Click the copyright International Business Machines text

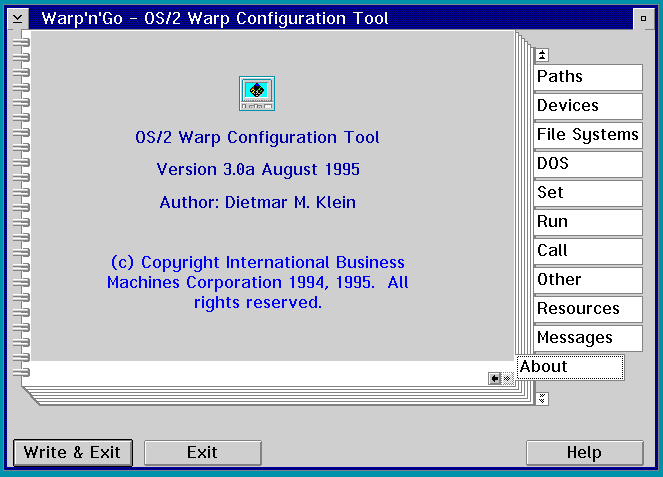click(258, 282)
